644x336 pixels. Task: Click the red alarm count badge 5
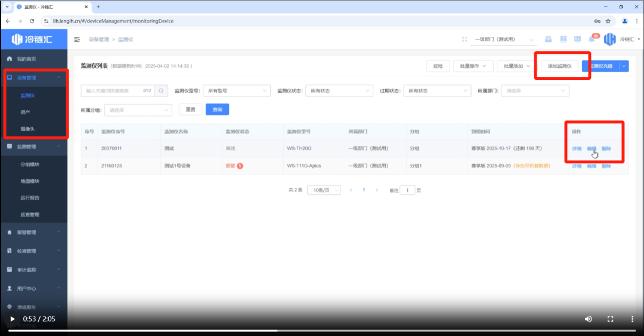coord(240,166)
